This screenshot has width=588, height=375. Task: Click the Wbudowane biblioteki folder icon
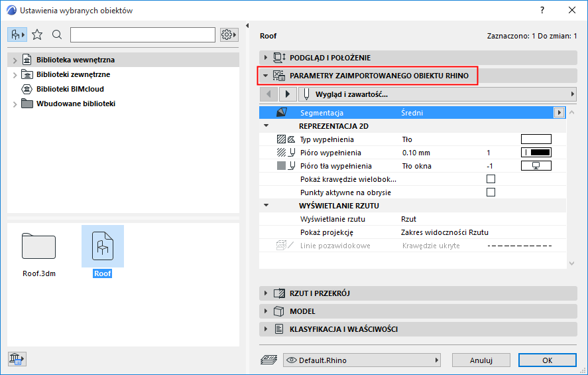coord(27,104)
